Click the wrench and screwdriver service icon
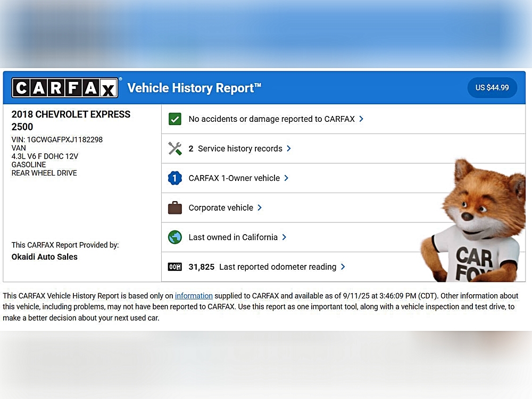This screenshot has width=532, height=399. click(175, 148)
